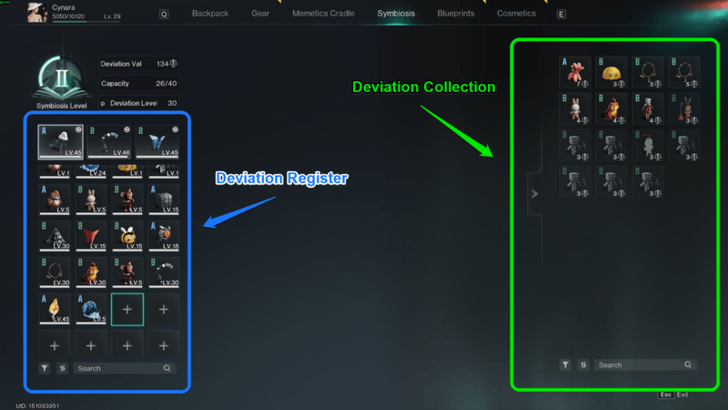Pick the gray doll with red bow

point(648,145)
